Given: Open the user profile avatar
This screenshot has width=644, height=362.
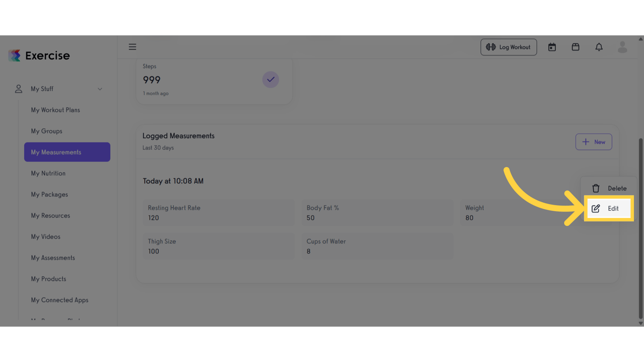Looking at the screenshot, I should tap(622, 47).
